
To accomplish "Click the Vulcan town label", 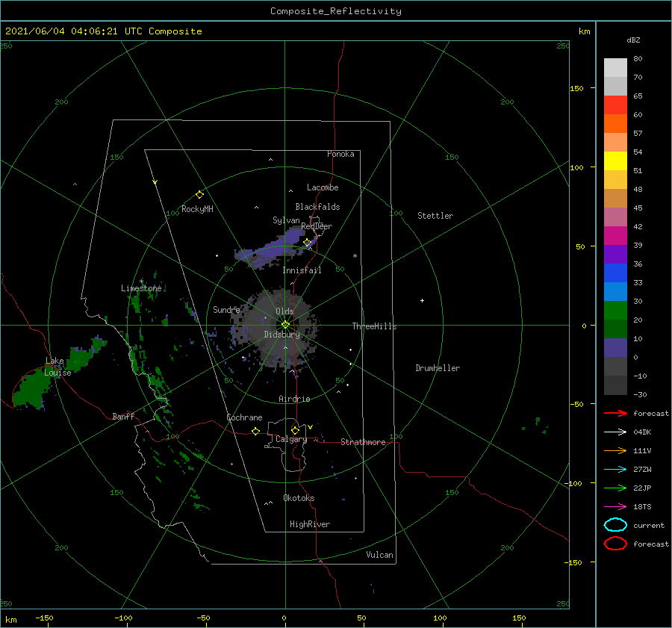I will click(x=380, y=555).
